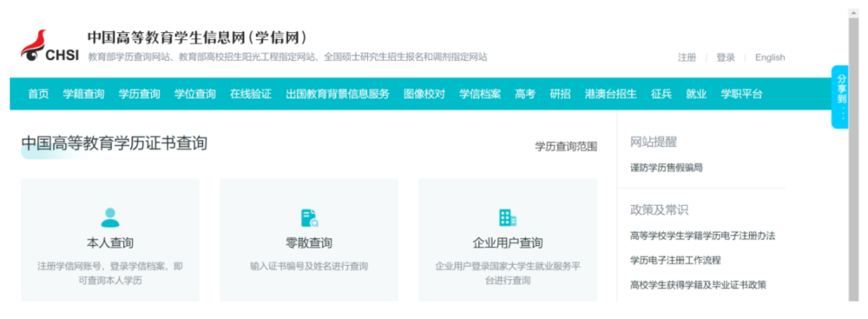Click the 登录 login link
Image resolution: width=868 pixels, height=319 pixels.
point(726,57)
